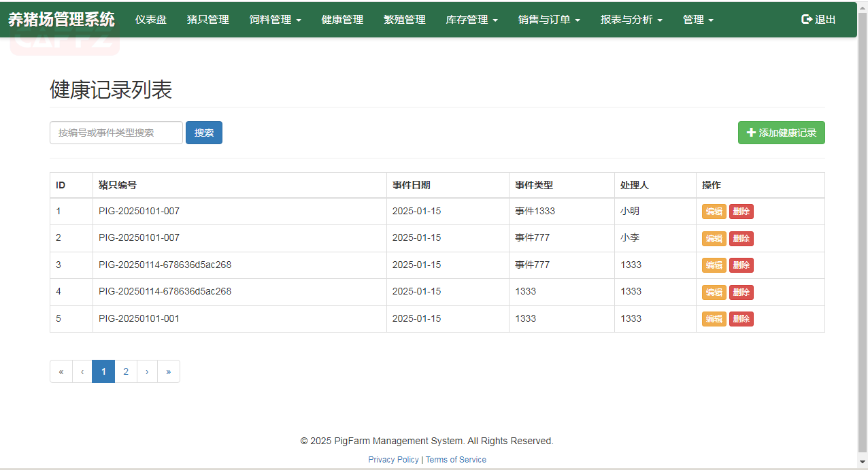Click the logout icon button 退出
Screen dimensions: 868x470
[818, 20]
